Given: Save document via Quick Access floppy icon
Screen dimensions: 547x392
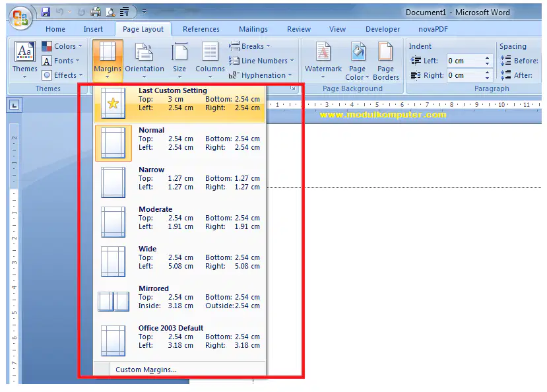Looking at the screenshot, I should [46, 12].
